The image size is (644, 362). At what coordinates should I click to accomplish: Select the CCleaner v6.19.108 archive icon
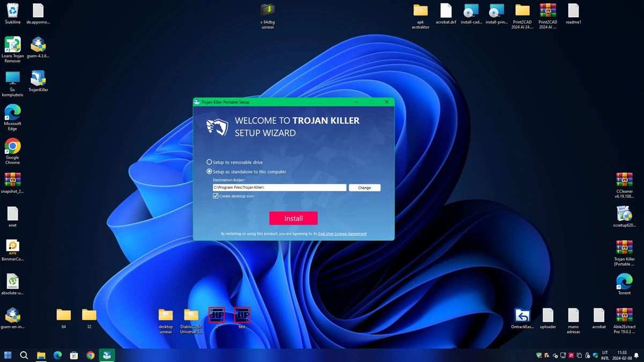pos(624,186)
